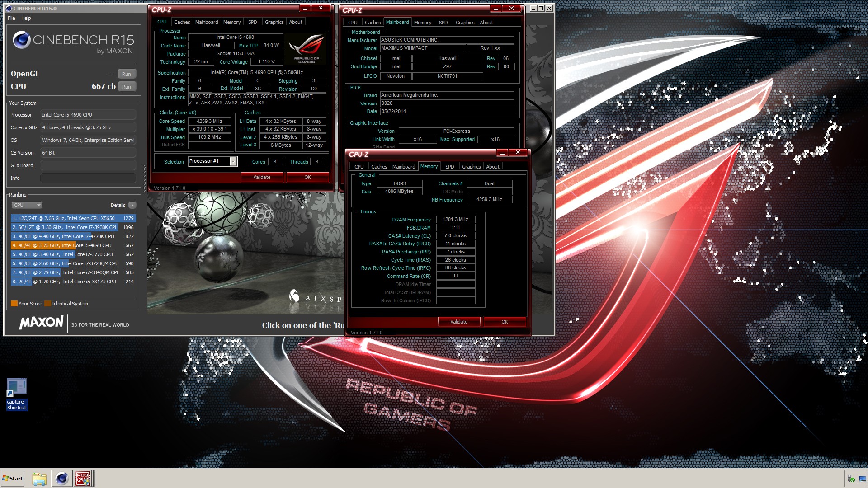Viewport: 868px width, 488px height.
Task: Click the Multiplier value x 39.0
Action: 210,129
